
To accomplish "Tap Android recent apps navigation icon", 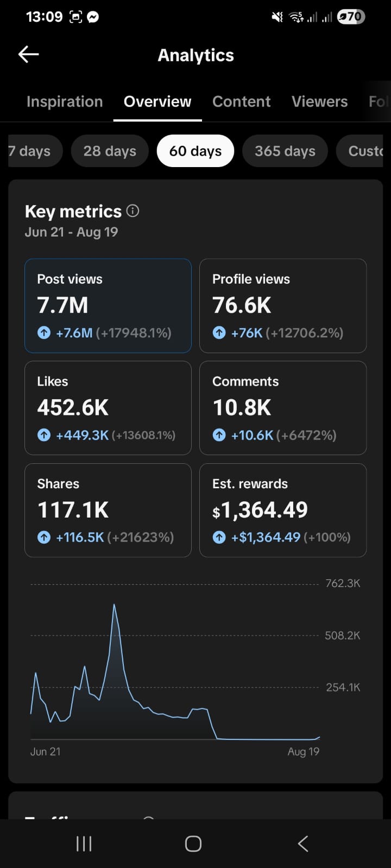I will pyautogui.click(x=84, y=844).
